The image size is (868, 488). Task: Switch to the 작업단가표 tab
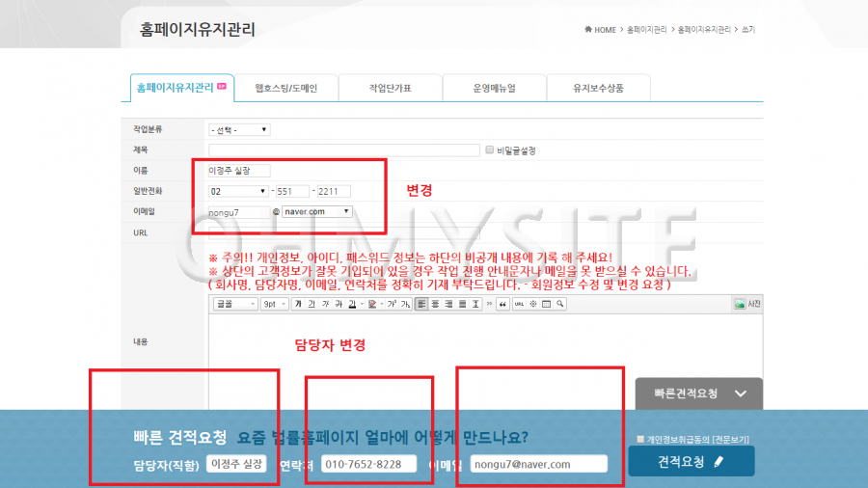390,88
